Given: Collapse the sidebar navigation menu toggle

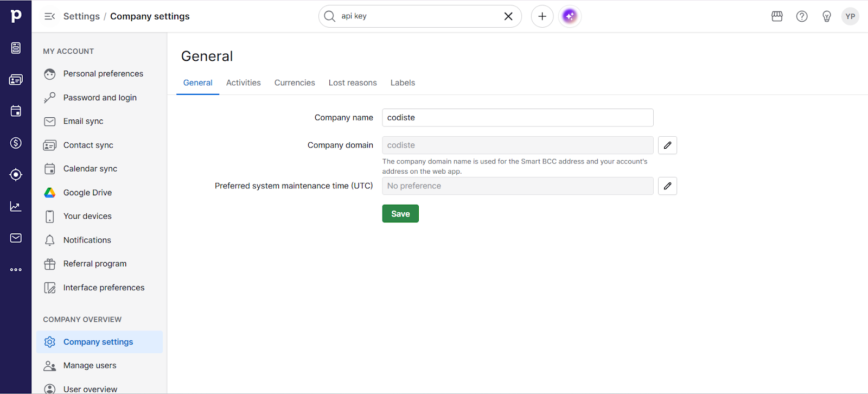Looking at the screenshot, I should [x=49, y=16].
